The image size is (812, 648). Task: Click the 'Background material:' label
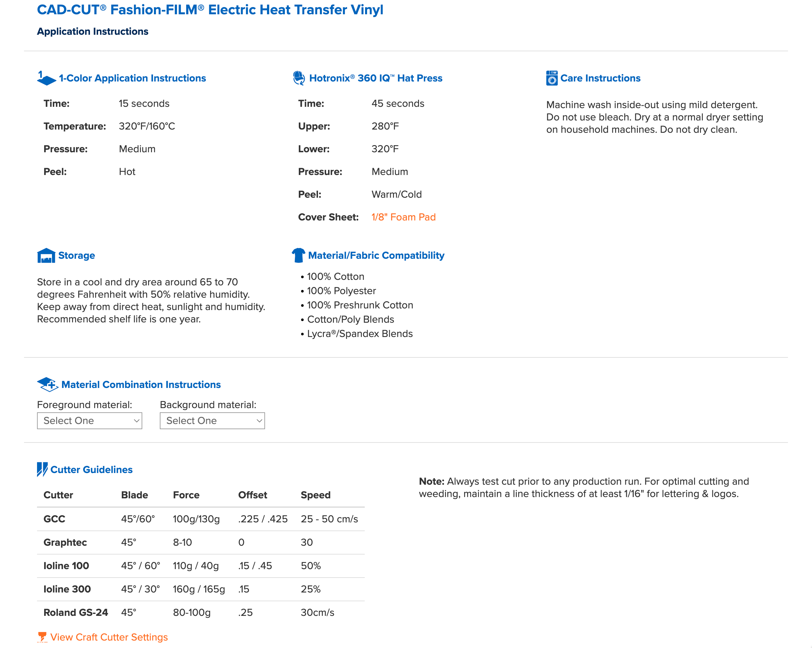[x=208, y=405]
